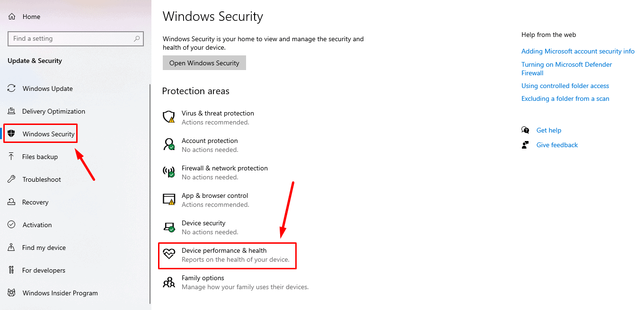The image size is (644, 310).
Task: Click the Find a setting search field
Action: pos(76,39)
